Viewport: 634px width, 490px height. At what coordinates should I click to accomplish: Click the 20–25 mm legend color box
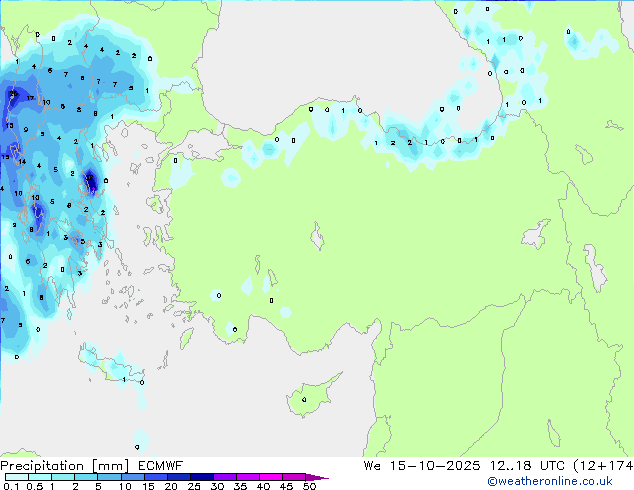tap(178, 477)
